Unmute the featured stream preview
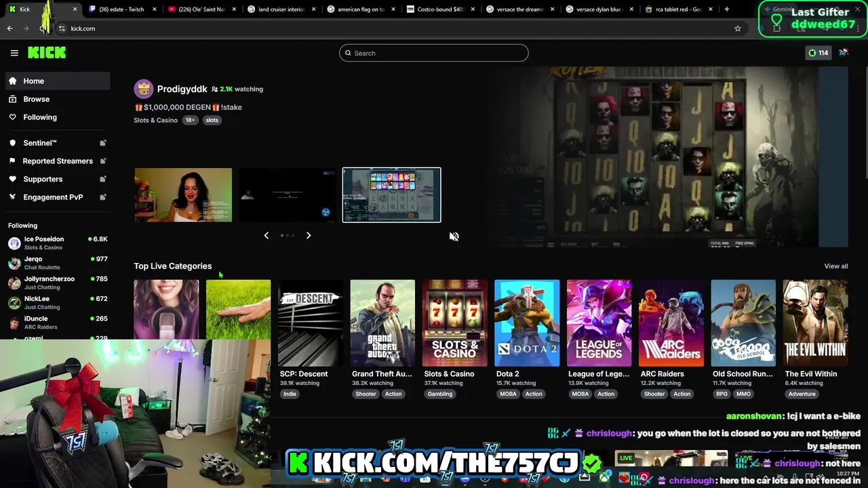Viewport: 868px width, 488px height. [454, 237]
